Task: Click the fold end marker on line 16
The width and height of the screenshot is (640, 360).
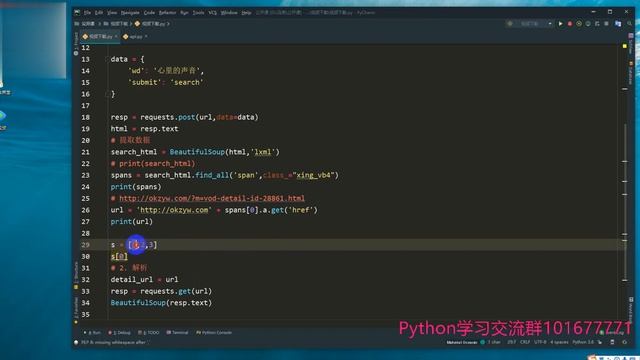Action: (x=107, y=94)
